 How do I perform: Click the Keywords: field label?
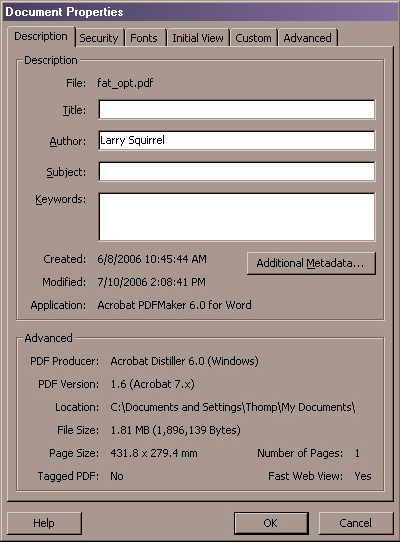(61, 199)
